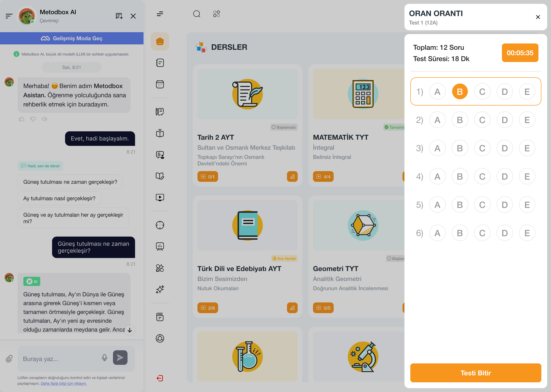Open the AI sparkles sidebar icon

pyautogui.click(x=160, y=289)
